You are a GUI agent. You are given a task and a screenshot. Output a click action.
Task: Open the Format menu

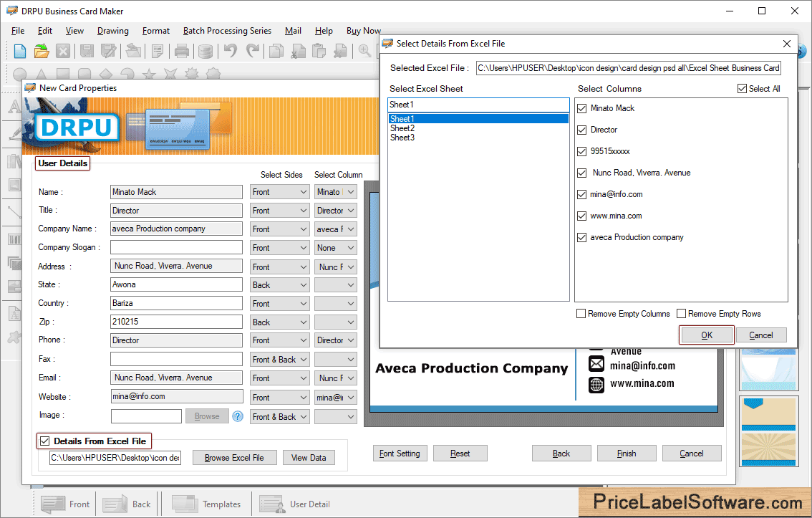pyautogui.click(x=156, y=31)
